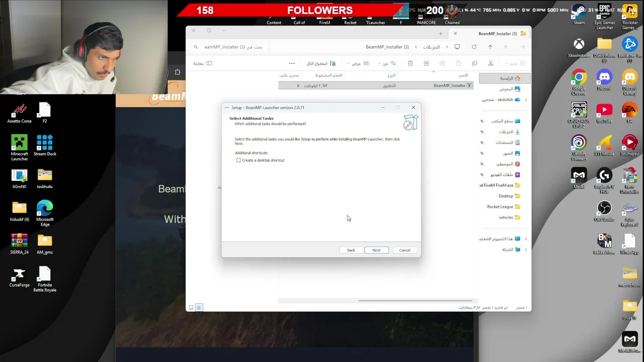This screenshot has width=644, height=362.
Task: Open the vehicles folder in sidebar
Action: 509,217
